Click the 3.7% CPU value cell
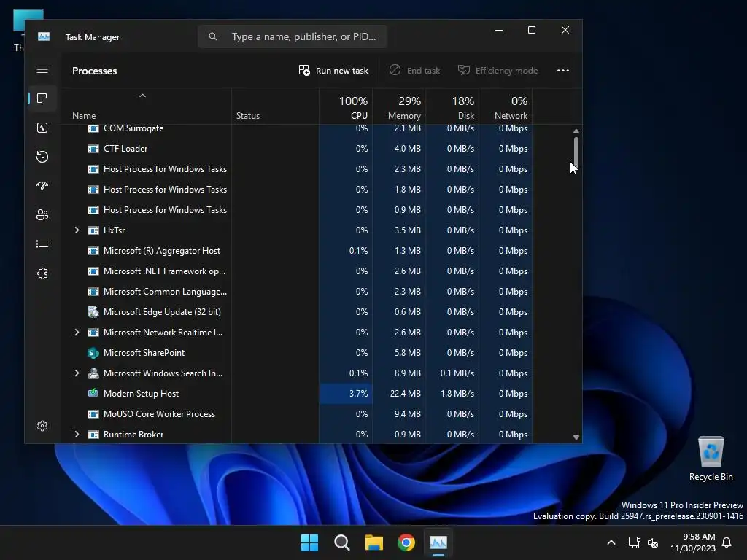This screenshot has height=560, width=747. (346, 393)
